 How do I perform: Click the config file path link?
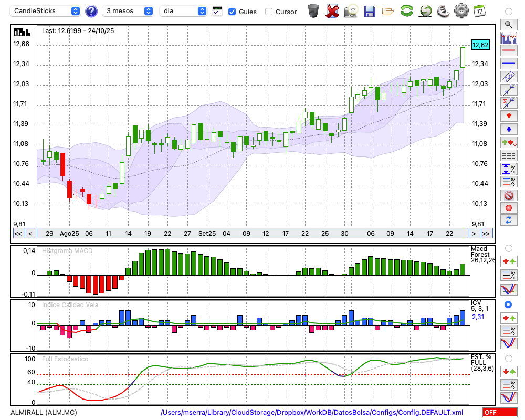[x=312, y=412]
